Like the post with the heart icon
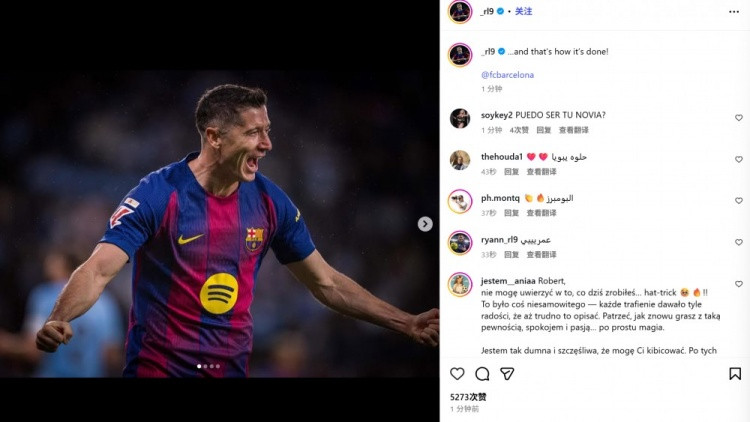This screenshot has height=422, width=750. pyautogui.click(x=457, y=374)
